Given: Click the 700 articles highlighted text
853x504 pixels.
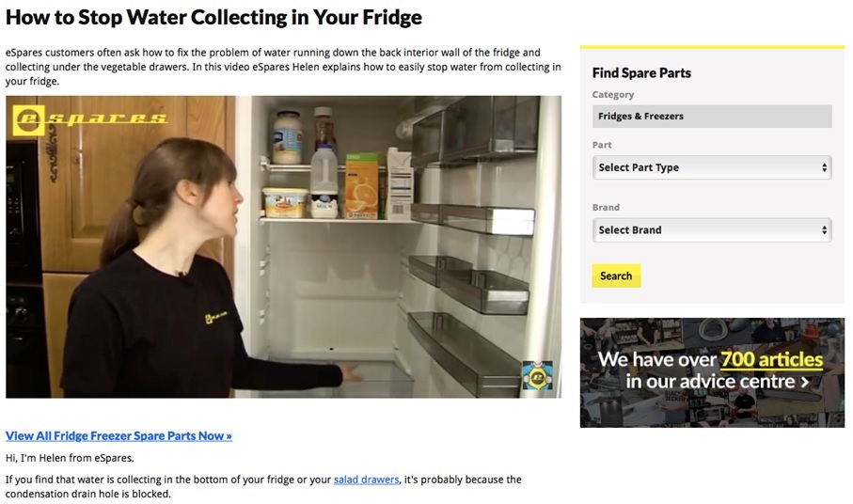Looking at the screenshot, I should [771, 359].
